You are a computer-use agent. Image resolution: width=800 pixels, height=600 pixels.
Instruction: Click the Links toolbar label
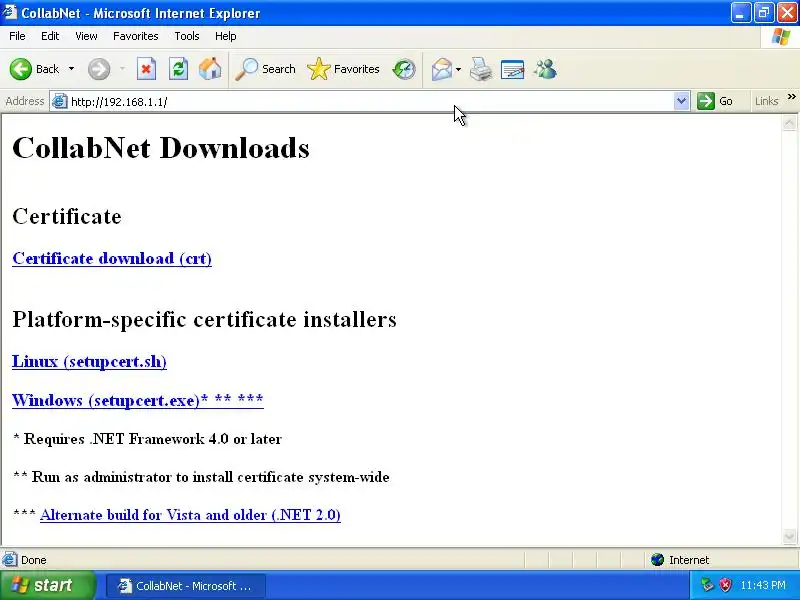click(766, 101)
